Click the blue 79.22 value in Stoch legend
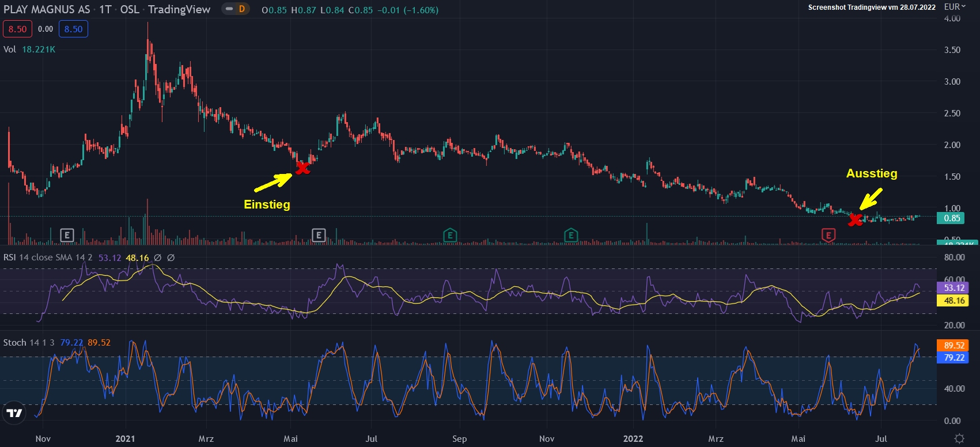 (x=71, y=343)
